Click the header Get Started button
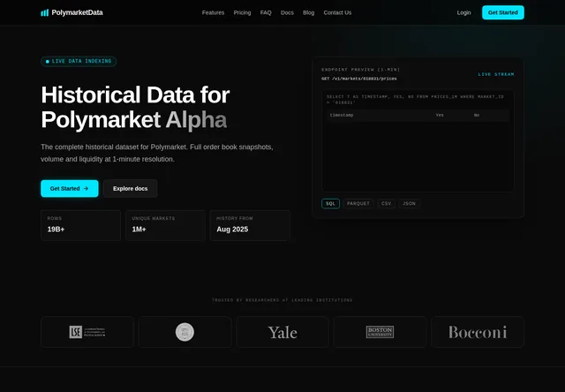 (503, 12)
